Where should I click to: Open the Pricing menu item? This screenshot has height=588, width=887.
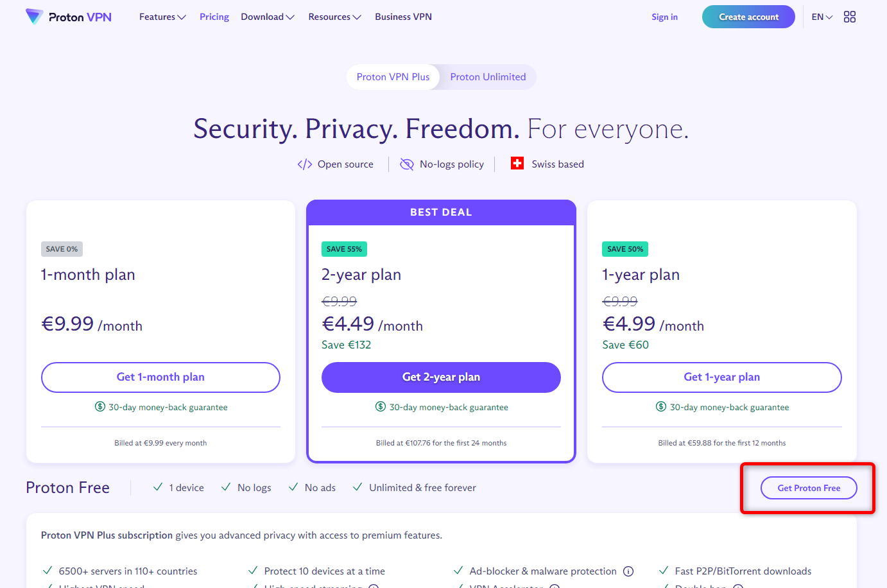[214, 17]
